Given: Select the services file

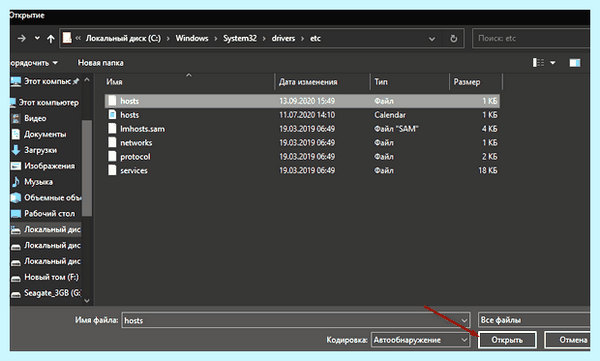Looking at the screenshot, I should tap(302, 170).
